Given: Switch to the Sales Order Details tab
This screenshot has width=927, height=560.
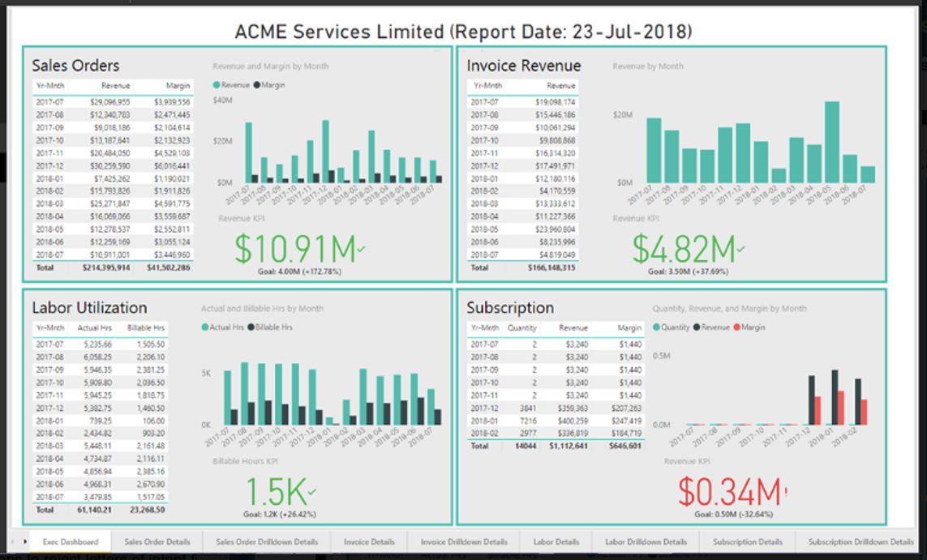Looking at the screenshot, I should [157, 541].
